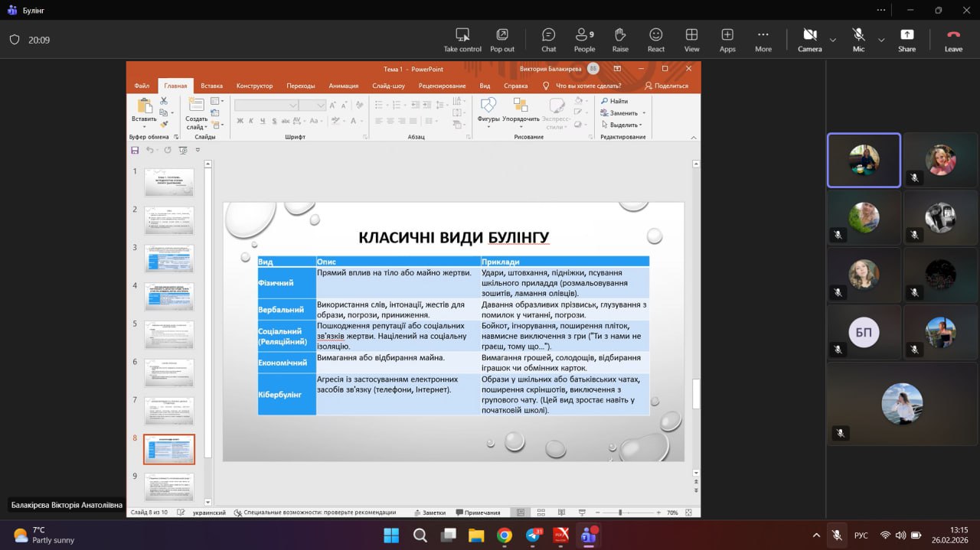Show the People participants list

point(584,40)
